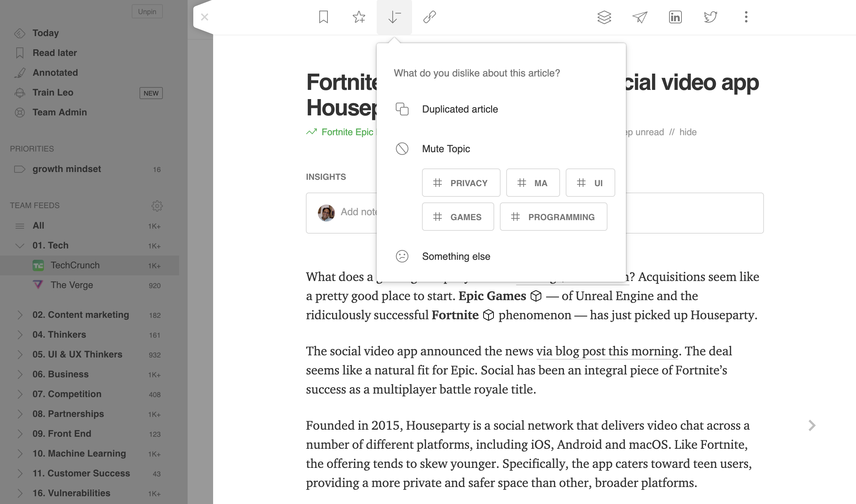Close the article with the X icon

point(205,17)
